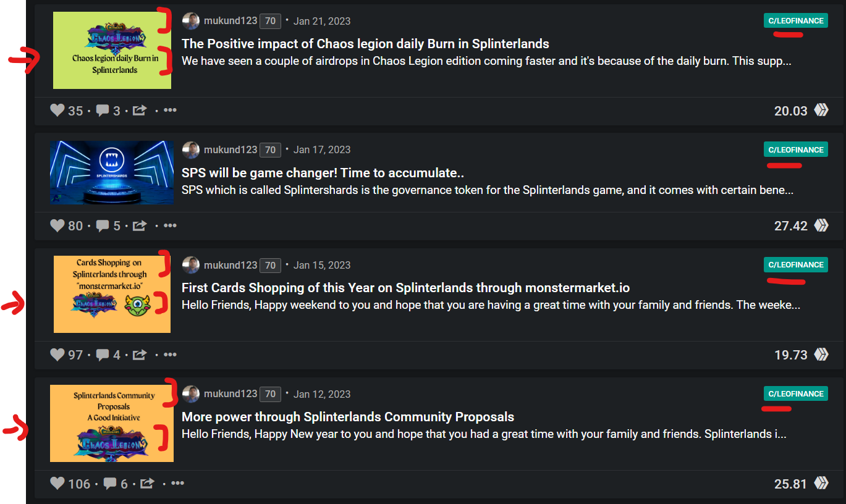The width and height of the screenshot is (846, 504).
Task: View payout value 25.81 details
Action: coord(790,484)
